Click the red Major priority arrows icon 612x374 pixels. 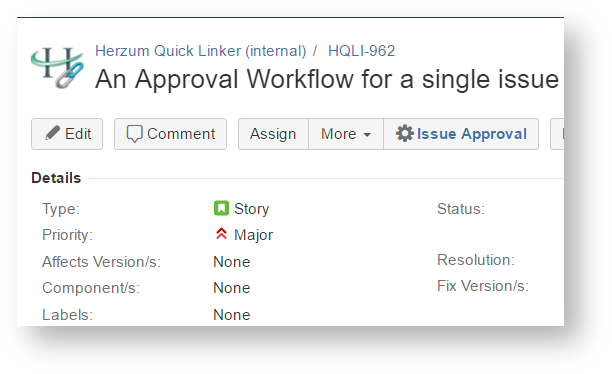tap(221, 234)
